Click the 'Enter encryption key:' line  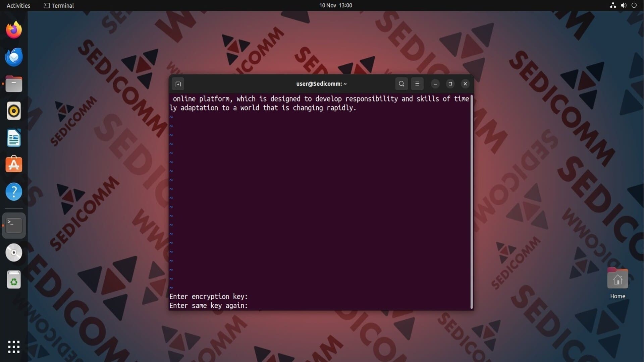[208, 297]
